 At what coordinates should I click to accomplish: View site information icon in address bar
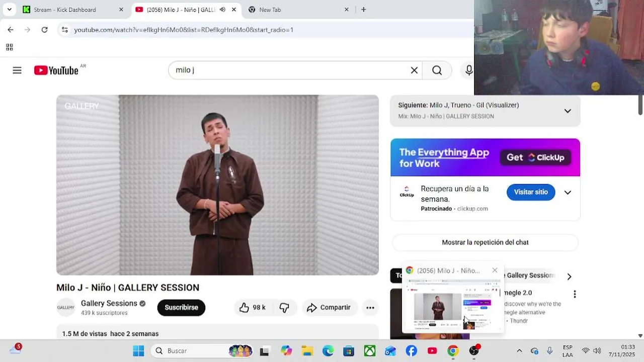click(x=65, y=30)
